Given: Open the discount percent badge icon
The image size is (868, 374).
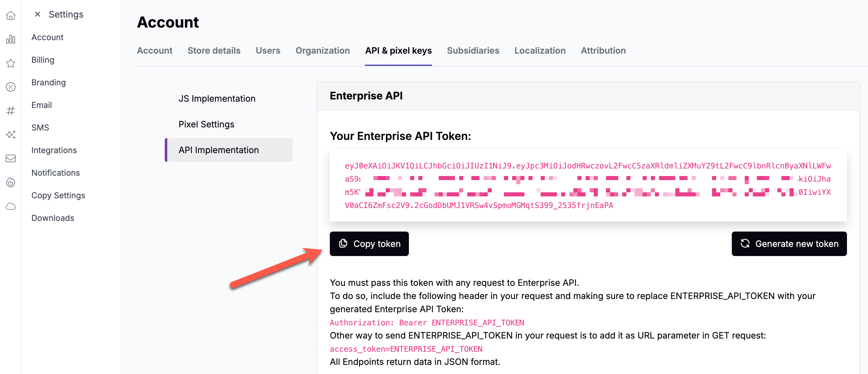Looking at the screenshot, I should pos(11,87).
